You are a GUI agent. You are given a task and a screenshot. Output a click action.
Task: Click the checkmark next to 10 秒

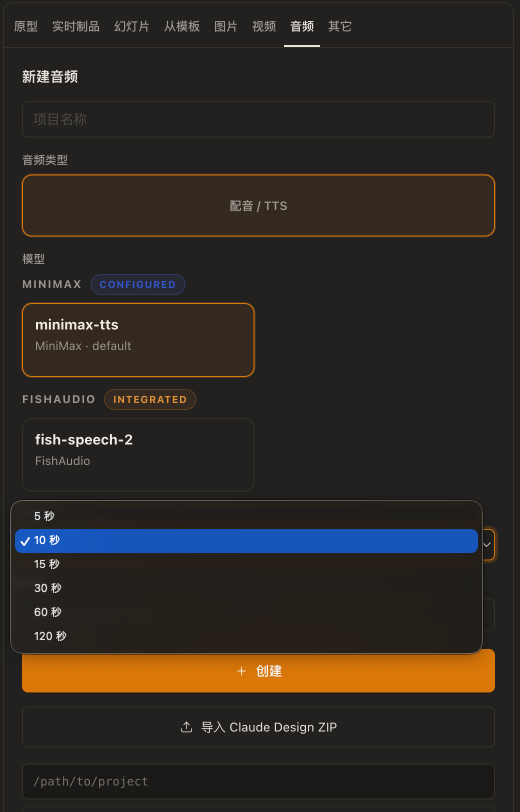coord(25,541)
